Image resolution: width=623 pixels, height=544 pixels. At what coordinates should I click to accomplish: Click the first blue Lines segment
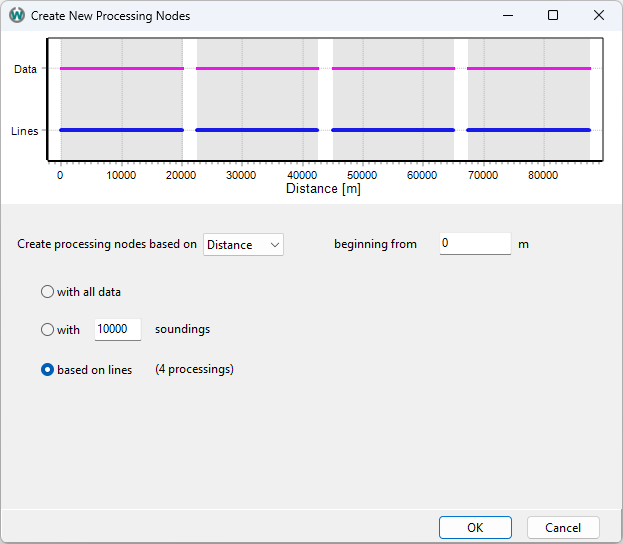(122, 130)
